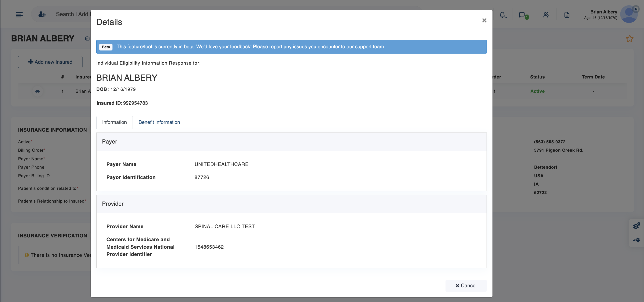644x302 pixels.
Task: Click the favorite star icon
Action: pyautogui.click(x=629, y=39)
